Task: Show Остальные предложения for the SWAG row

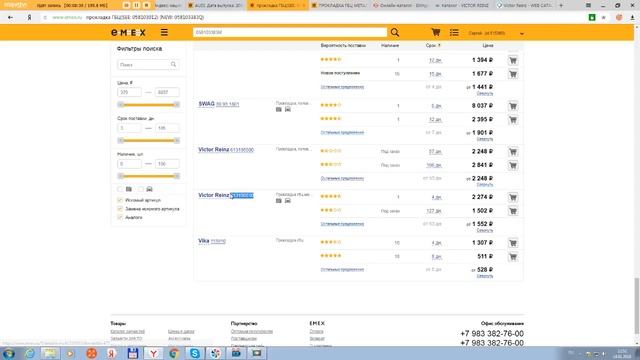Action: tap(342, 133)
